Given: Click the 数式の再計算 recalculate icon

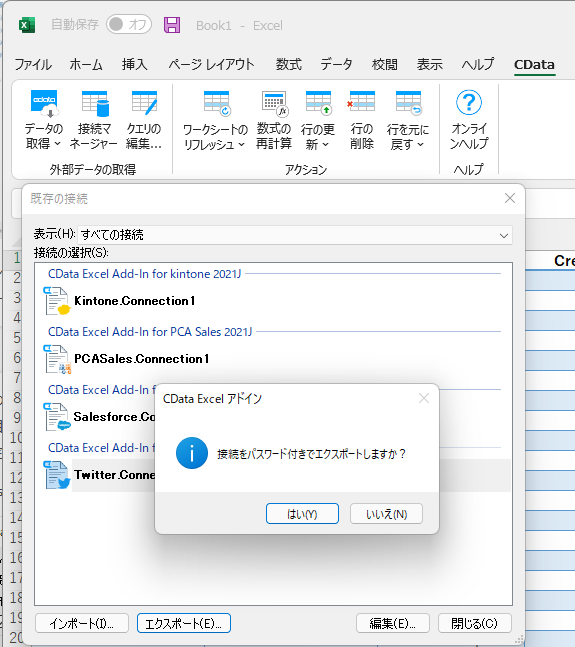Looking at the screenshot, I should [273, 104].
